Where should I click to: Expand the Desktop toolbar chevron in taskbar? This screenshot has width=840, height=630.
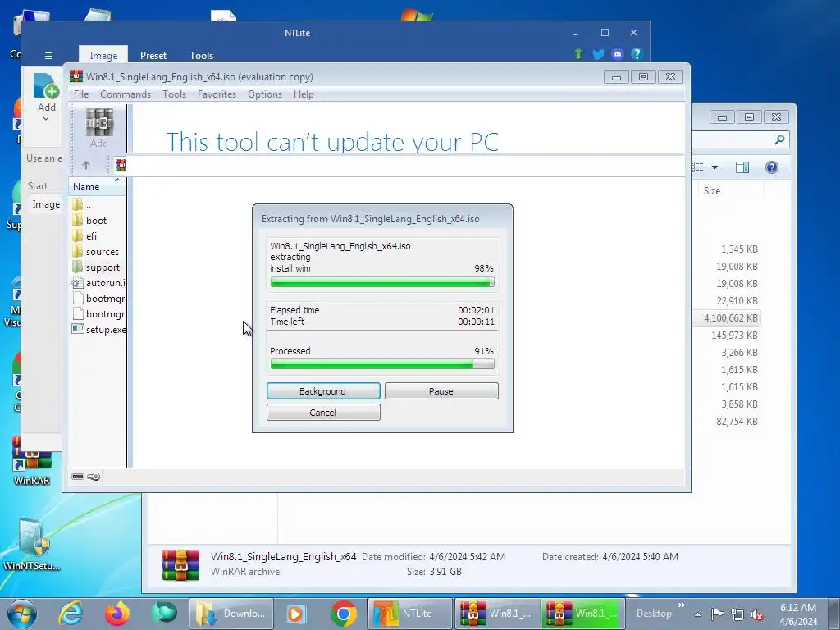point(682,605)
